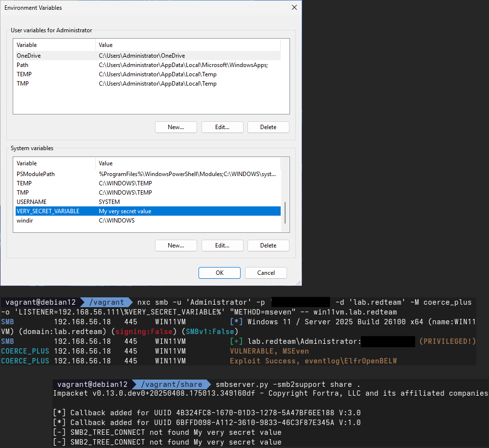Screen dimensions: 489x448
Task: Click the '(PRIVILEGED!)' terminal text
Action: pos(447,341)
